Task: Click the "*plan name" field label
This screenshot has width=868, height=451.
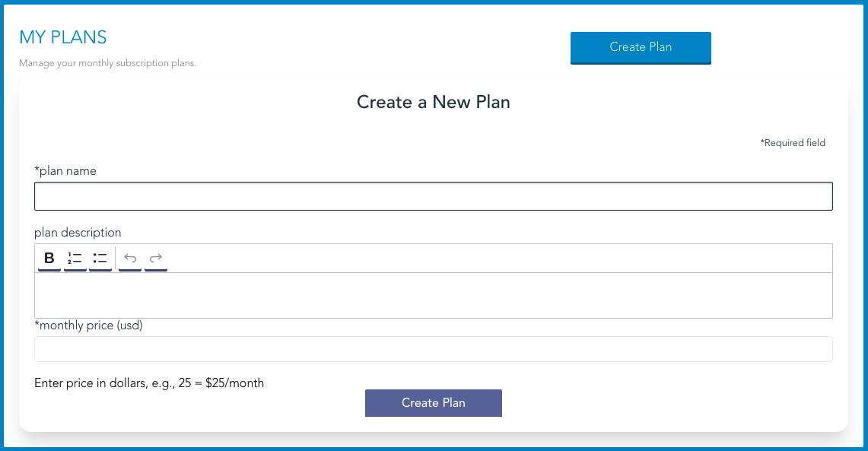Action: click(x=65, y=170)
